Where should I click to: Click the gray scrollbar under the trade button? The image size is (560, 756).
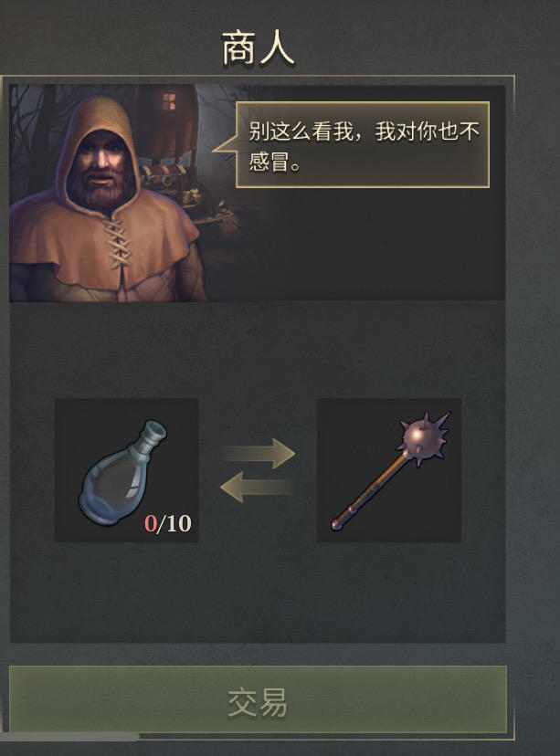(70, 737)
